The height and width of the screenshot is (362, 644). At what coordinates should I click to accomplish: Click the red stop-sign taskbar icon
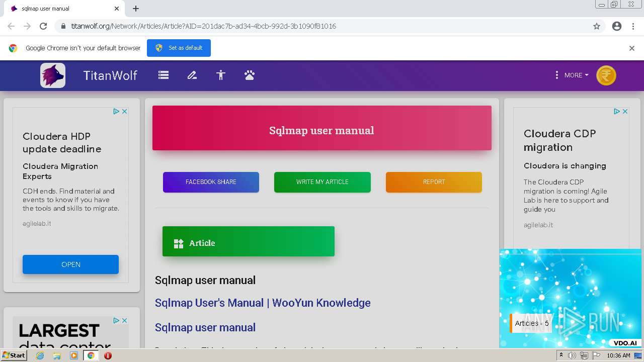[108, 355]
